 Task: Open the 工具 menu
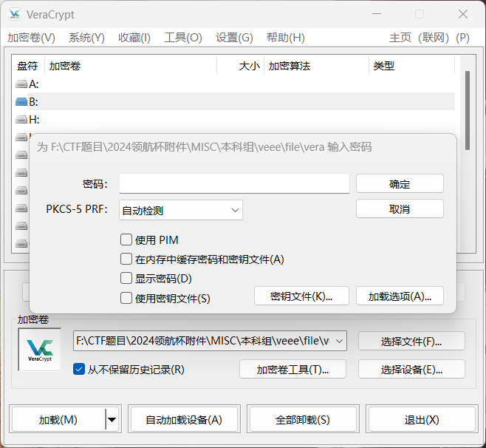[x=182, y=38]
